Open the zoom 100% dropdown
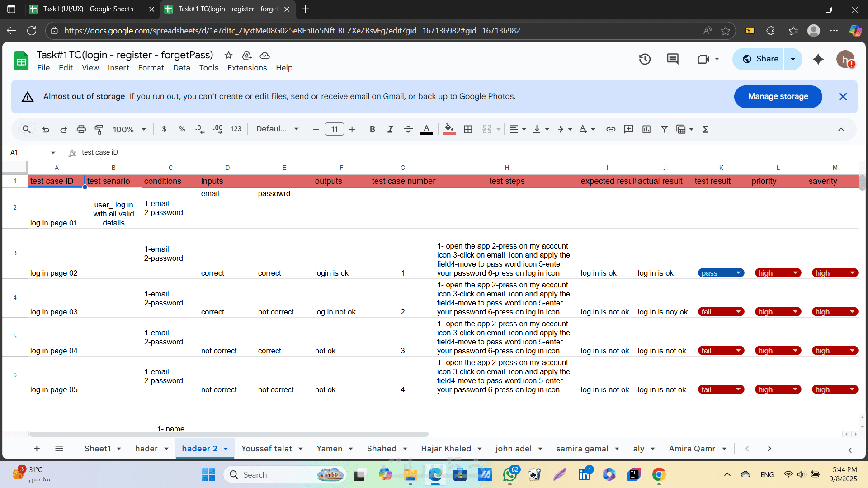Image resolution: width=868 pixels, height=488 pixels. click(129, 129)
